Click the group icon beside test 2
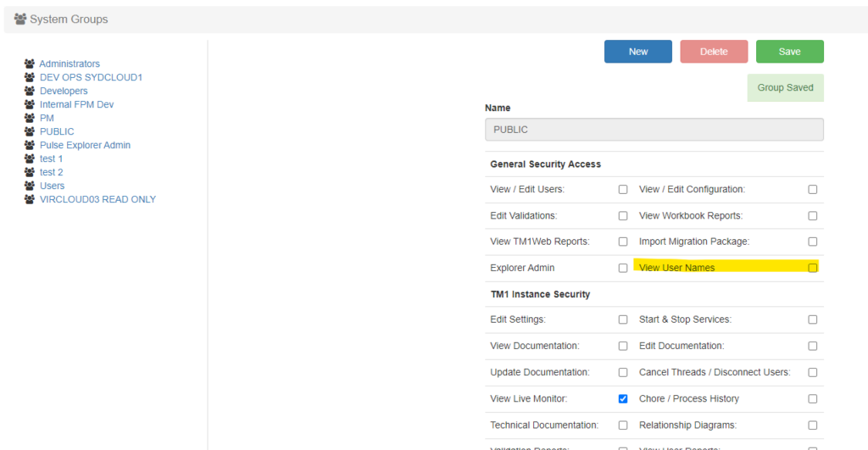The width and height of the screenshot is (868, 450). (30, 172)
